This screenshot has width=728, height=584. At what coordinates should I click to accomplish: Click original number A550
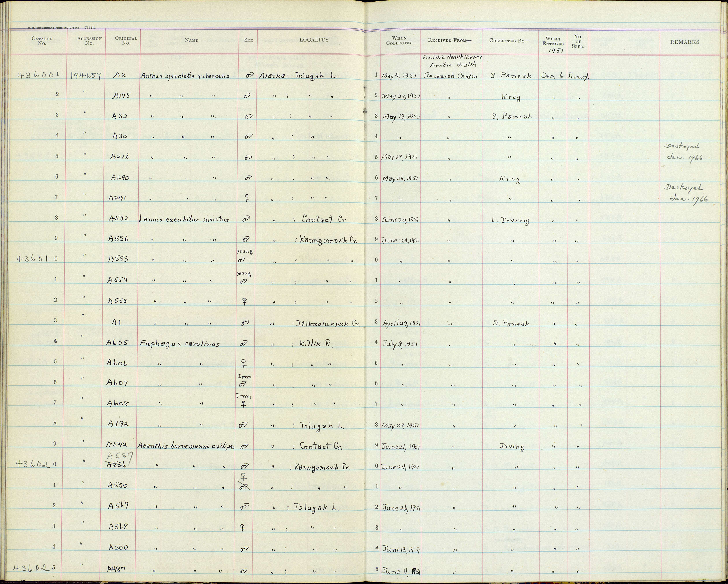pos(118,485)
